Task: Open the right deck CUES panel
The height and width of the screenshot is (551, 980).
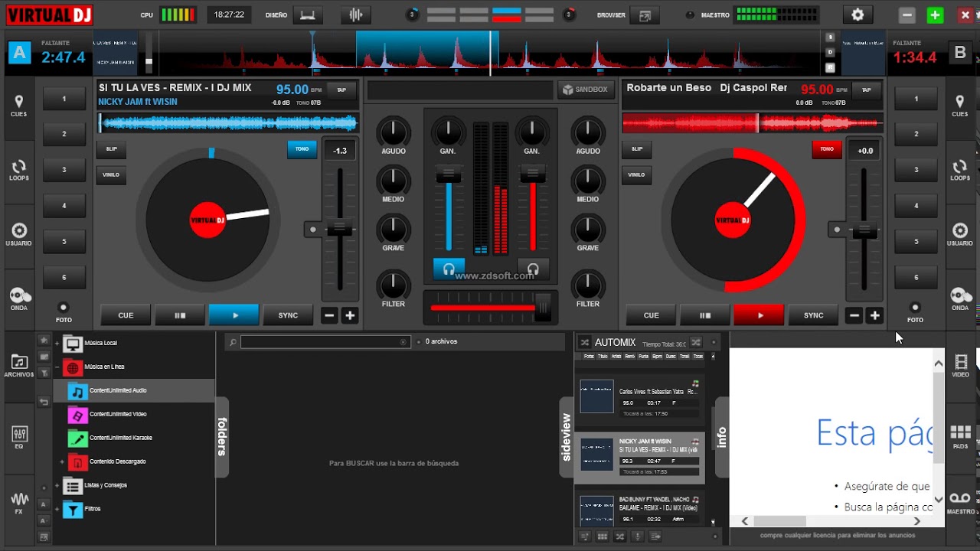Action: click(x=959, y=106)
